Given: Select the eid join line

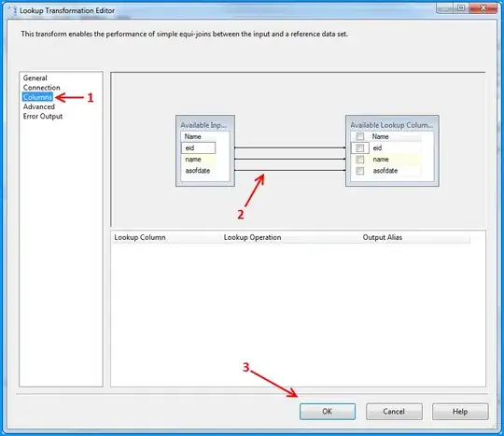Looking at the screenshot, I should [x=290, y=148].
